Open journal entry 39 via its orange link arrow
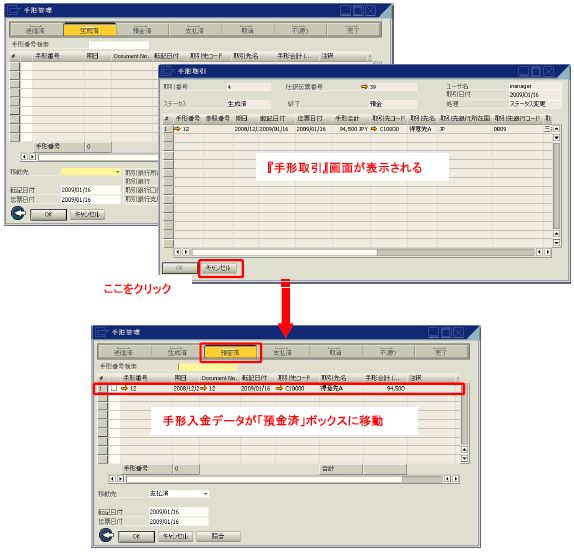Screen dimensions: 574x553 [x=364, y=87]
